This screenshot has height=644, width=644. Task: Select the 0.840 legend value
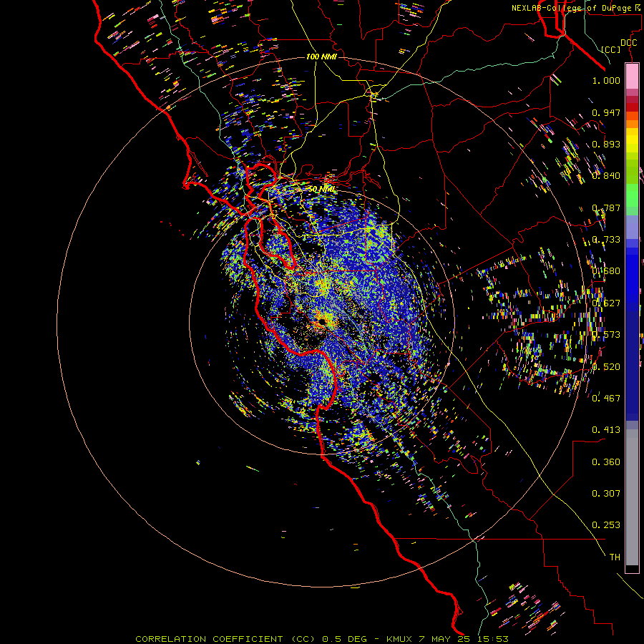tap(606, 176)
